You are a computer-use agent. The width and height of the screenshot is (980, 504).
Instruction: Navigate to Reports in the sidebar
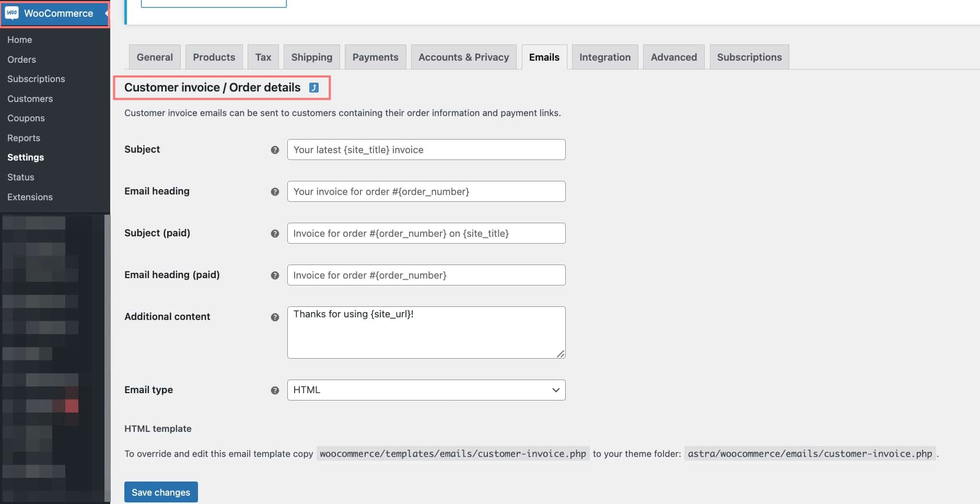pyautogui.click(x=24, y=138)
